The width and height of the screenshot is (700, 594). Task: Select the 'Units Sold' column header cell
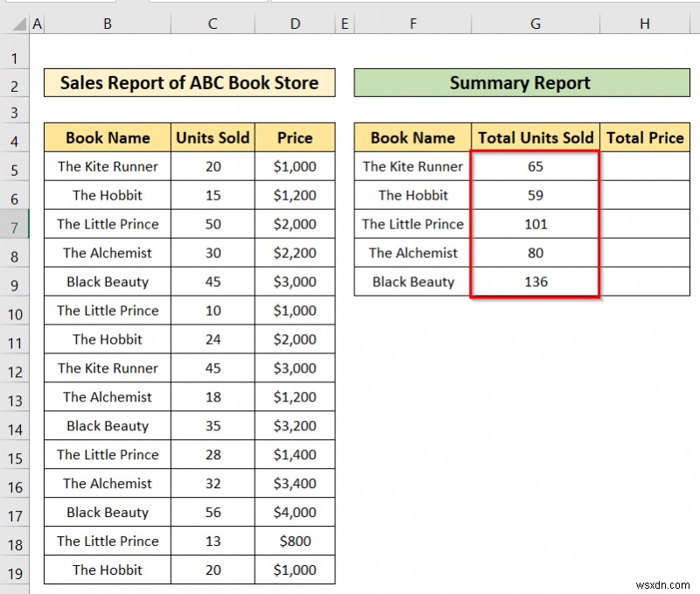(x=213, y=137)
